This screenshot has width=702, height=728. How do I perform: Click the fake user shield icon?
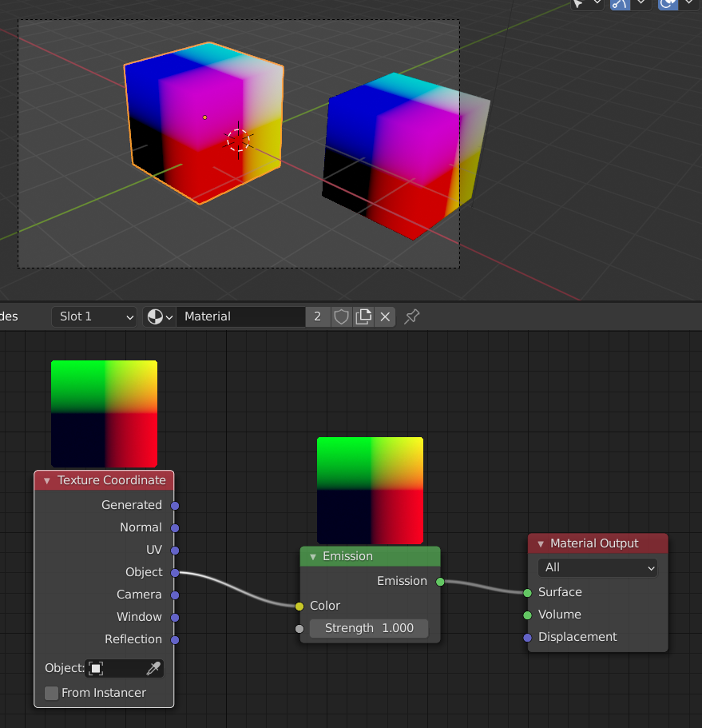[341, 316]
